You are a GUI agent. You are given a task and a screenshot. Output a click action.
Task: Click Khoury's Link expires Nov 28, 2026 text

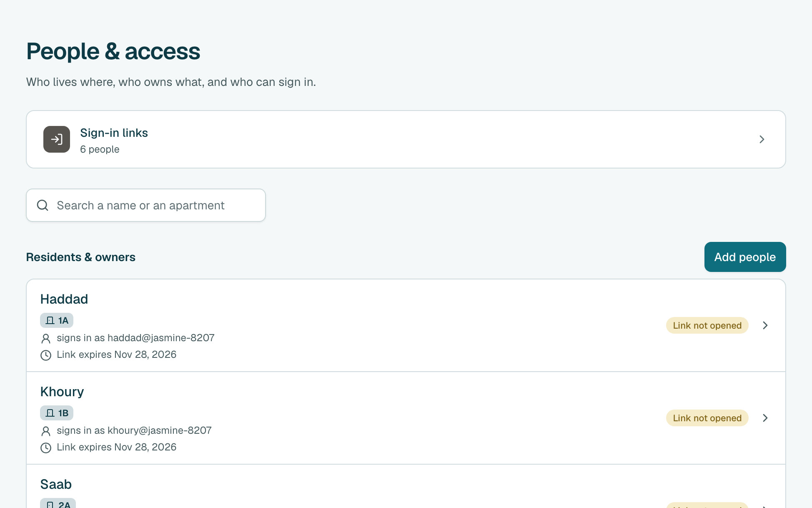(x=116, y=447)
